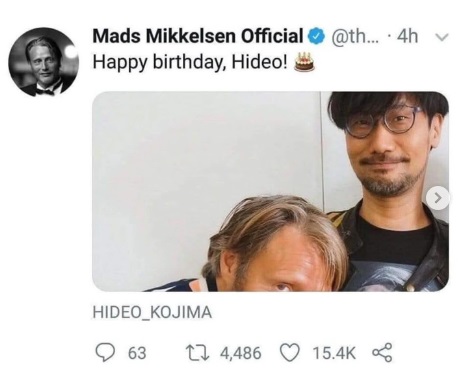
Task: Expand the tweet options chevron
Action: click(442, 37)
